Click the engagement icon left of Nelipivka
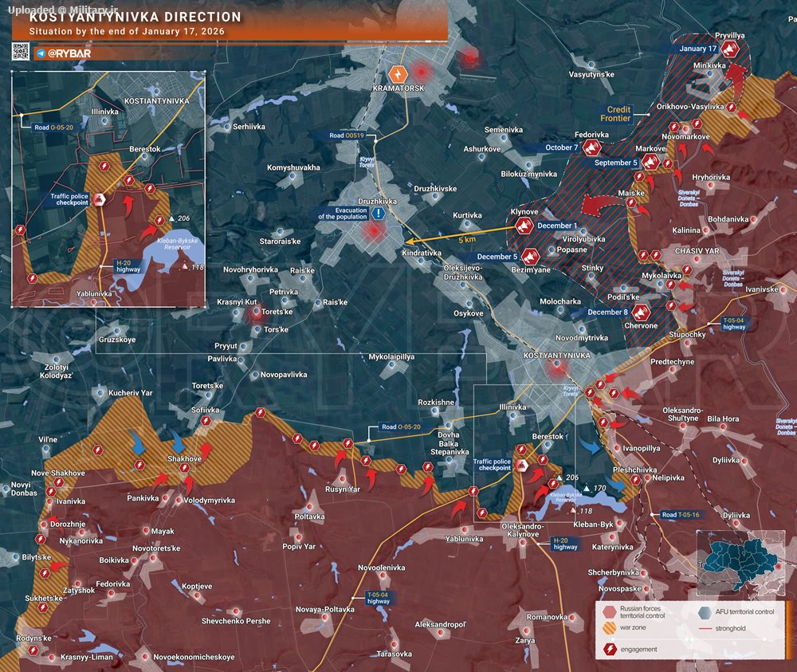 635,479
